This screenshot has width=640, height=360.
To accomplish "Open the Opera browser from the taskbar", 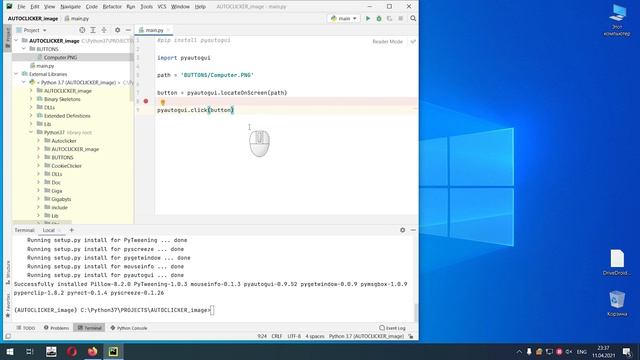I will [72, 351].
